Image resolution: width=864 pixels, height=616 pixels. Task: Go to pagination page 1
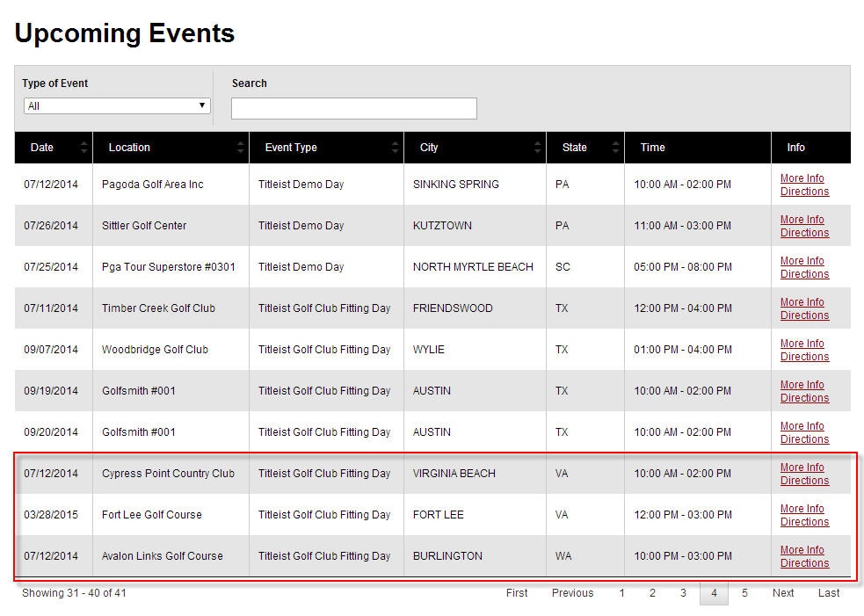pos(621,593)
